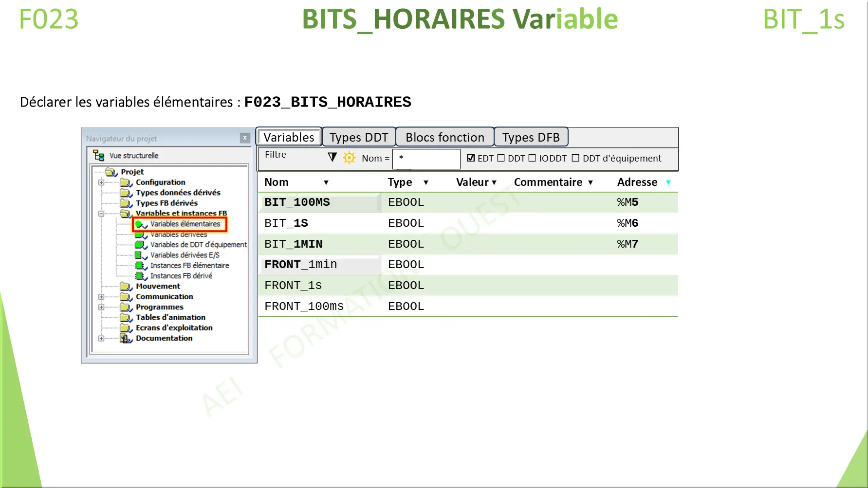Select the Variables élémentaires icon
The height and width of the screenshot is (488, 868).
[139, 224]
